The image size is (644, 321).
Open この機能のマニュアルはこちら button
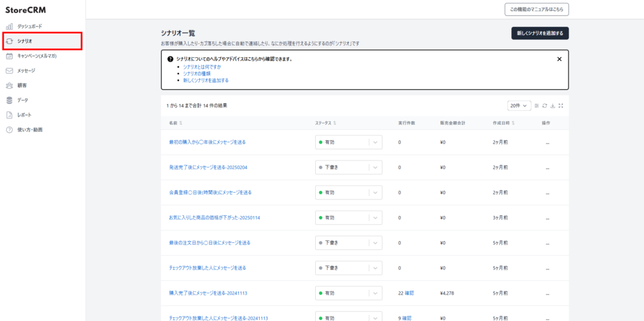click(536, 9)
